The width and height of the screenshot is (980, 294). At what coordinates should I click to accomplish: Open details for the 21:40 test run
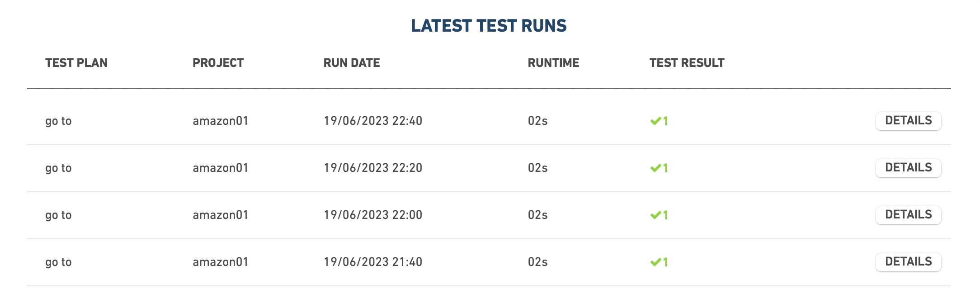[x=908, y=262]
